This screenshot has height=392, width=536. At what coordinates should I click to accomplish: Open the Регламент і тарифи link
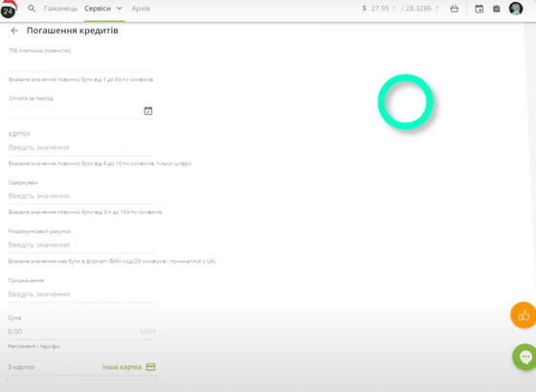tap(33, 346)
